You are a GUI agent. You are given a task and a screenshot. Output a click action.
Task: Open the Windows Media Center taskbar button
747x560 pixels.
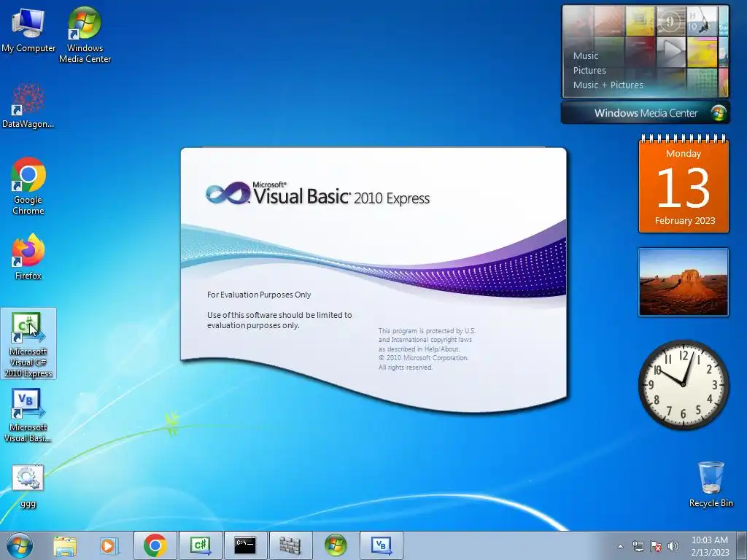coord(336,545)
